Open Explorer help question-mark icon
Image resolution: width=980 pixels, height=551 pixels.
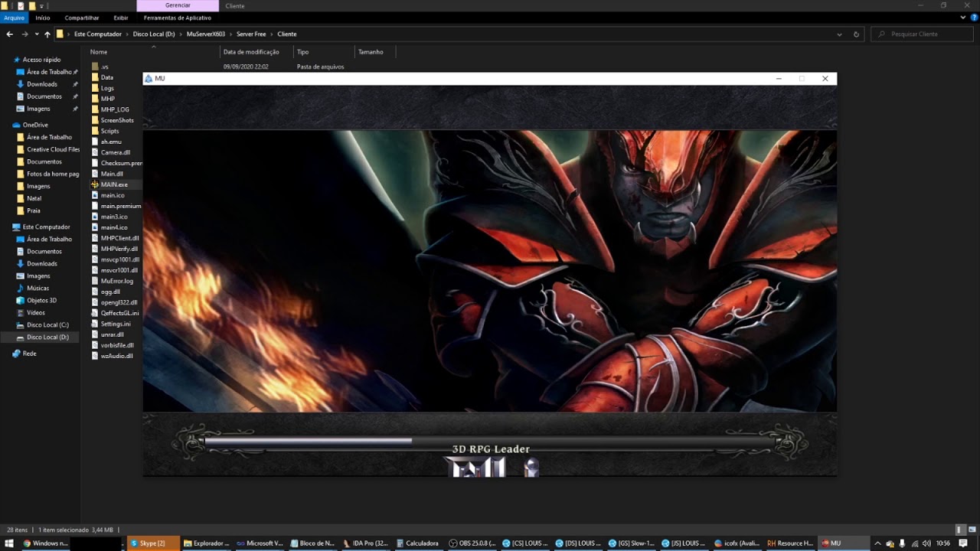pyautogui.click(x=973, y=18)
